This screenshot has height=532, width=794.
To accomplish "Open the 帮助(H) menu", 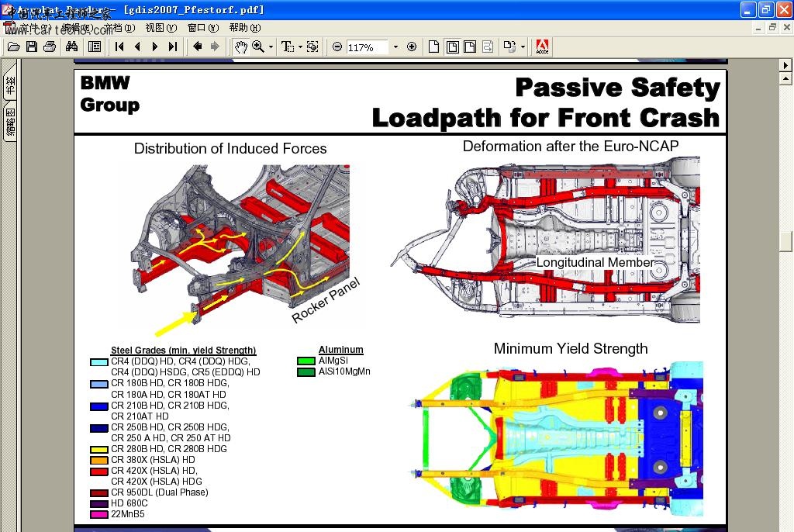I will 245,28.
